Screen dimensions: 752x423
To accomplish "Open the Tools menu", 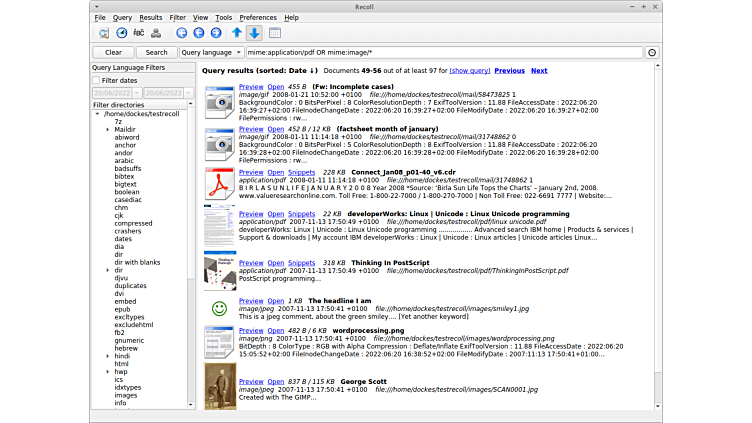I will [x=223, y=18].
